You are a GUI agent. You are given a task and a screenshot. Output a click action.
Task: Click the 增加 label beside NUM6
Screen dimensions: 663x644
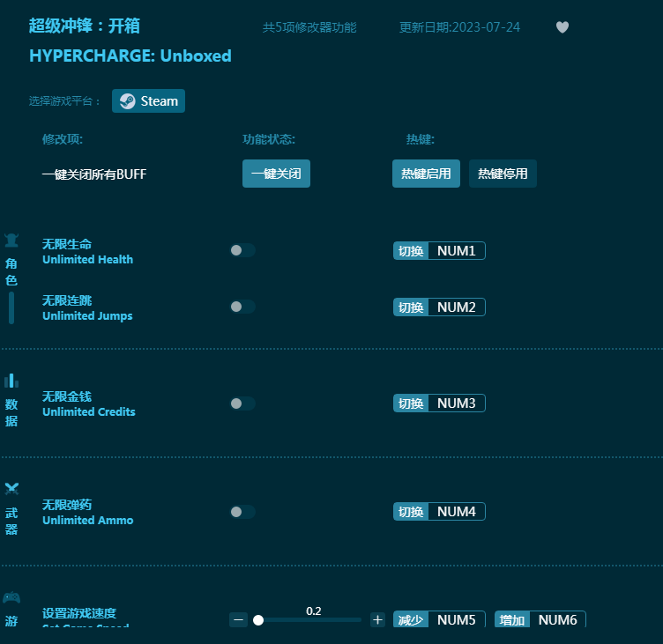(x=512, y=619)
